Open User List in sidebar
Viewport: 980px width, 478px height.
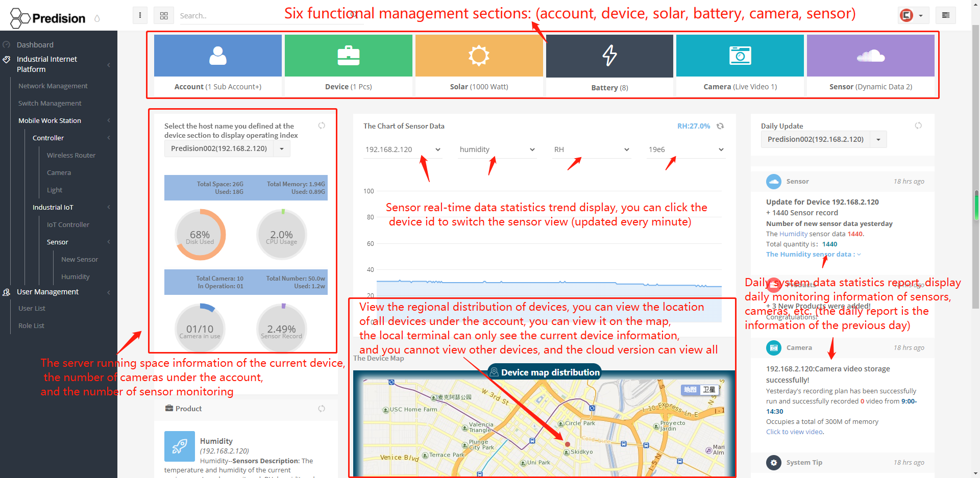click(x=32, y=308)
